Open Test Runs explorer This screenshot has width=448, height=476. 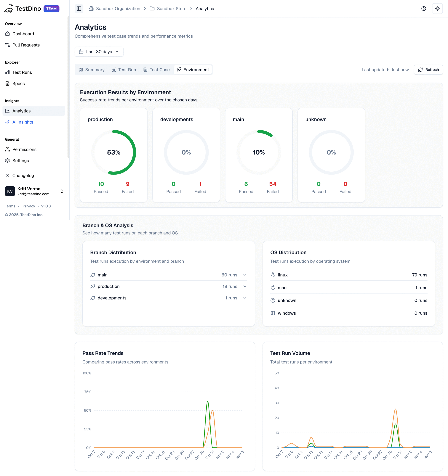point(22,72)
